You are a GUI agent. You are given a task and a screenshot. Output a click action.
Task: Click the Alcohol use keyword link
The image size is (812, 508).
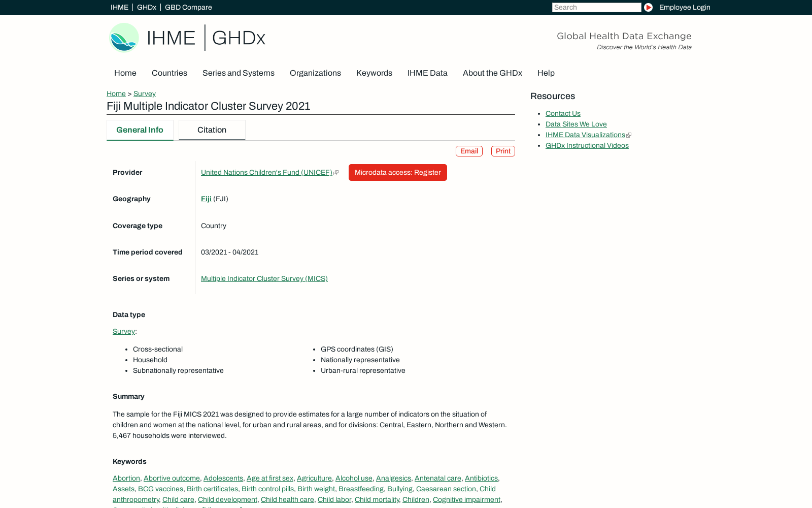pyautogui.click(x=354, y=478)
